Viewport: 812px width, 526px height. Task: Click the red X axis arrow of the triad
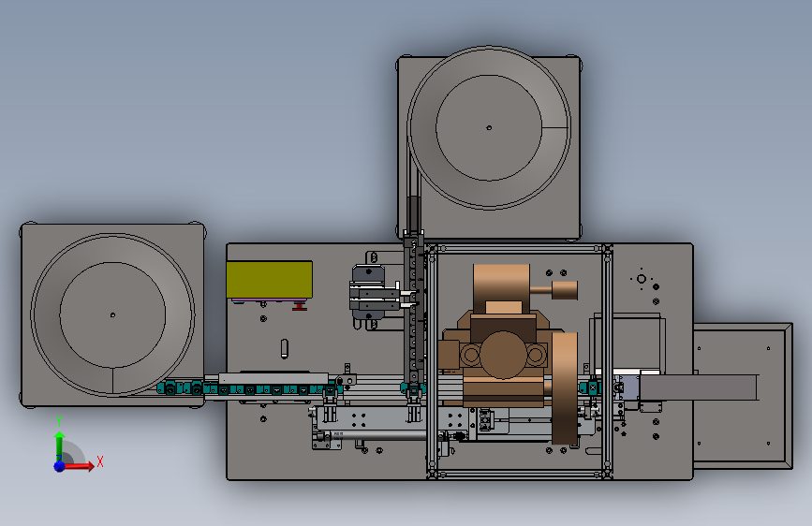click(79, 466)
